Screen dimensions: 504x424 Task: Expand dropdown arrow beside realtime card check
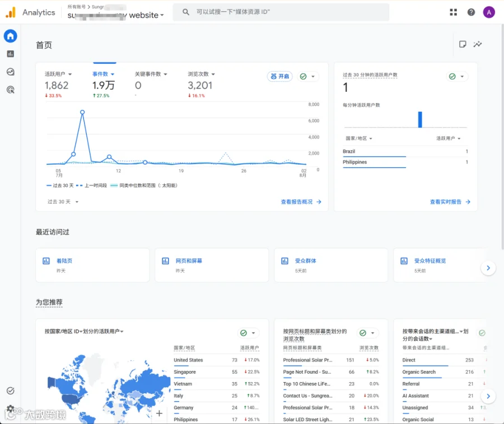(x=462, y=77)
